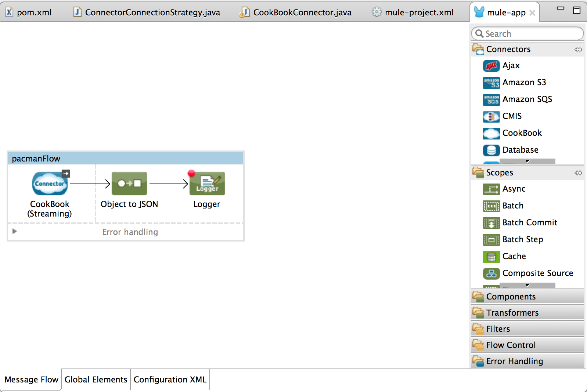Minimize the editor area with the minimize icon

coord(561,8)
